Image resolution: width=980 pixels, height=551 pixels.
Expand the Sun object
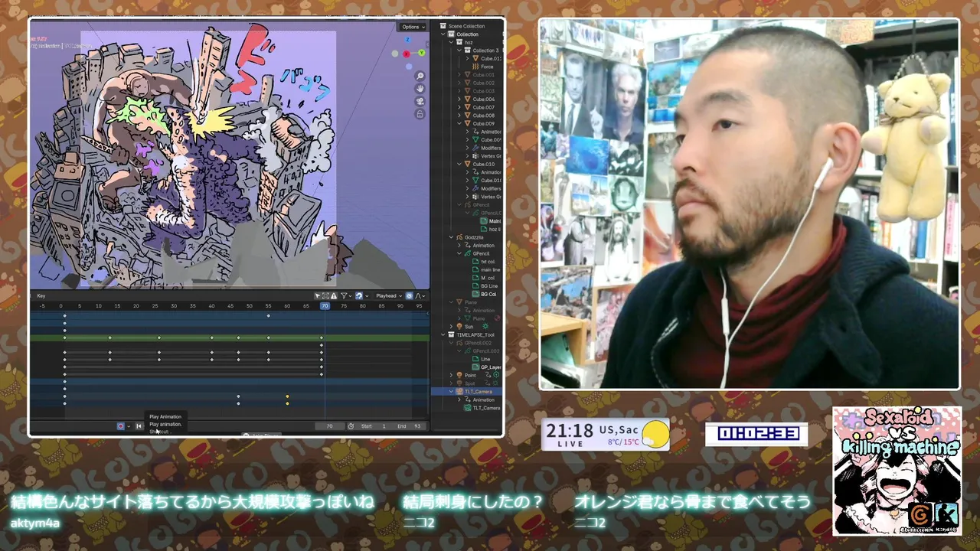pos(451,327)
